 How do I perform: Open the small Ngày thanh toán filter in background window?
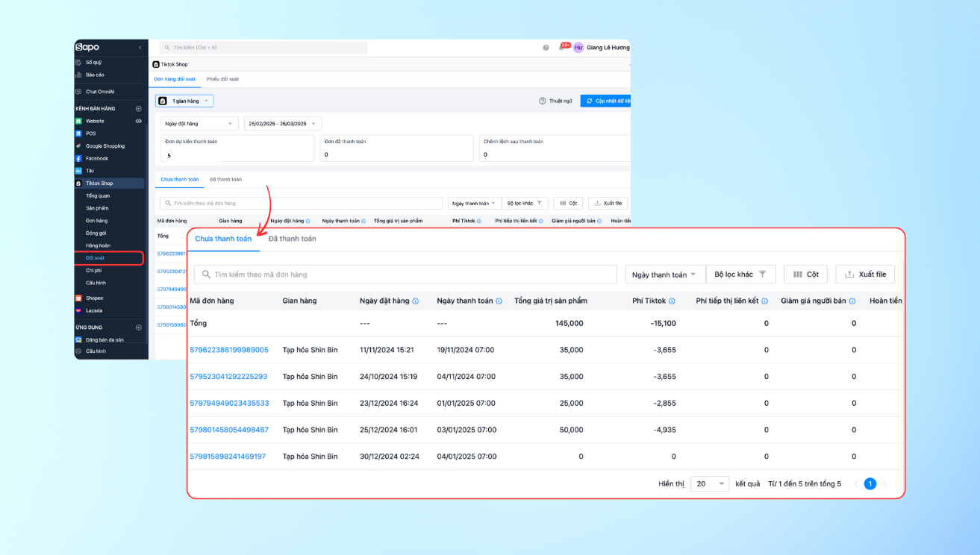coord(474,203)
